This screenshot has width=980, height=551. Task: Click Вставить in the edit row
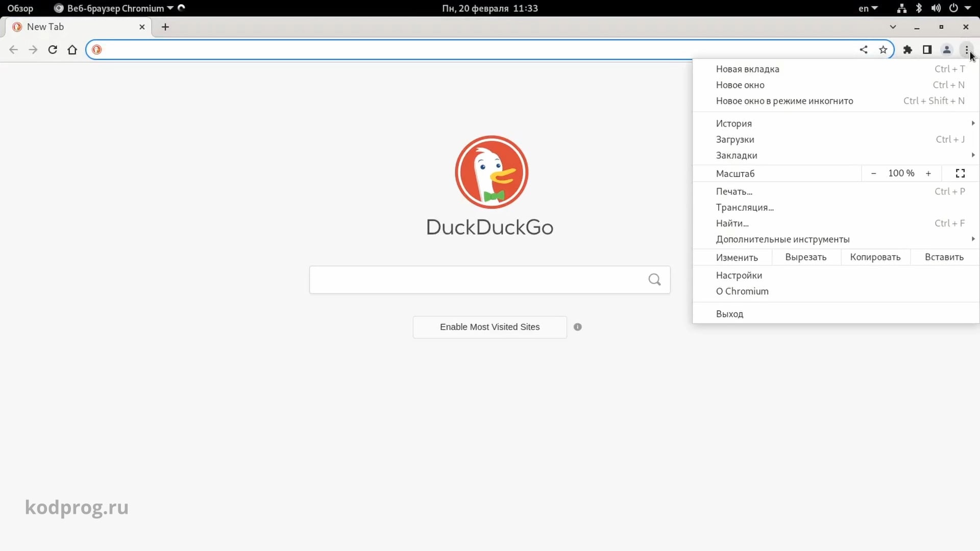click(944, 257)
